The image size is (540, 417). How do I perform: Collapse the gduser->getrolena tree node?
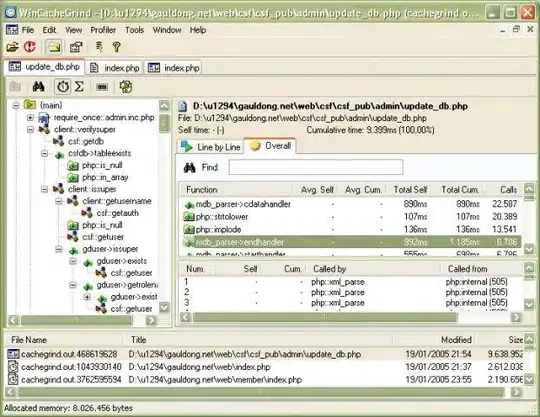pos(73,285)
